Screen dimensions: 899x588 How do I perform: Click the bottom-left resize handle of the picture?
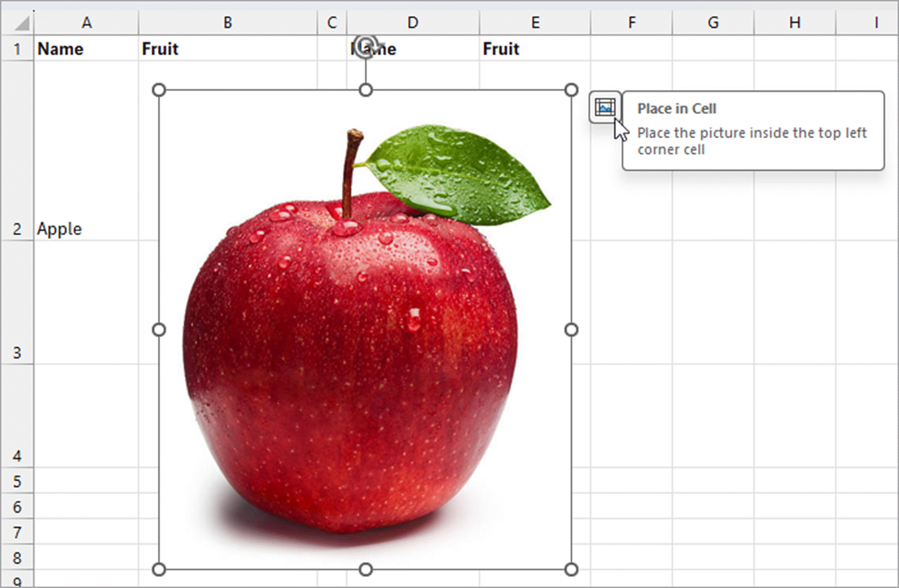coord(159,569)
